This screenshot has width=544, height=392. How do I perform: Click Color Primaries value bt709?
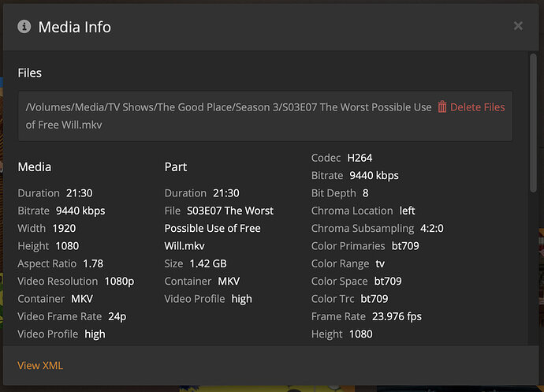click(405, 246)
